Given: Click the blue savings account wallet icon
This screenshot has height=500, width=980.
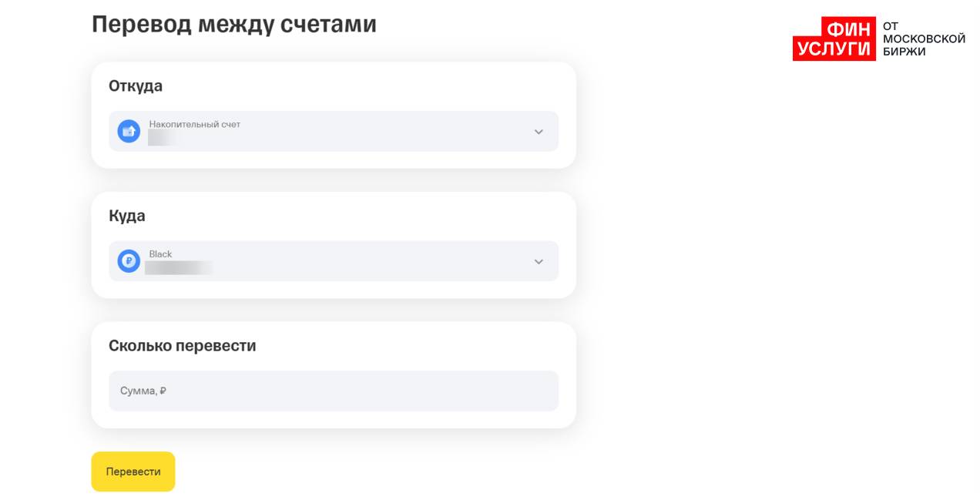Looking at the screenshot, I should point(129,131).
